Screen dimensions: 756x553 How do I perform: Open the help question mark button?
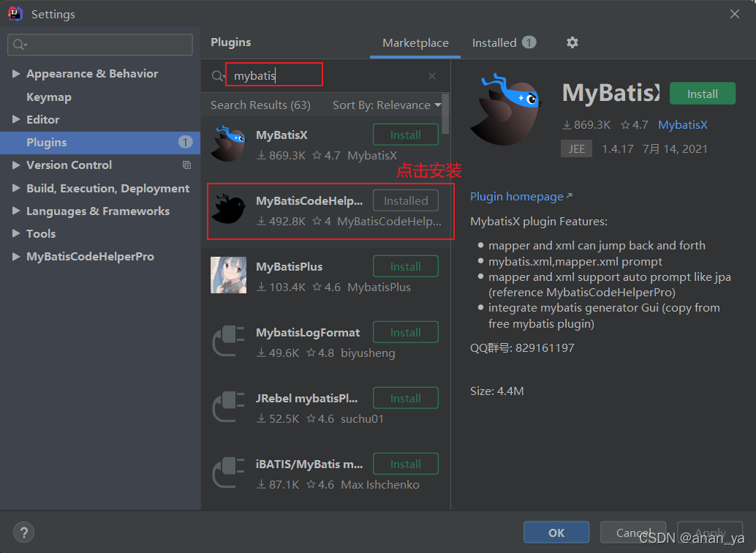(23, 533)
